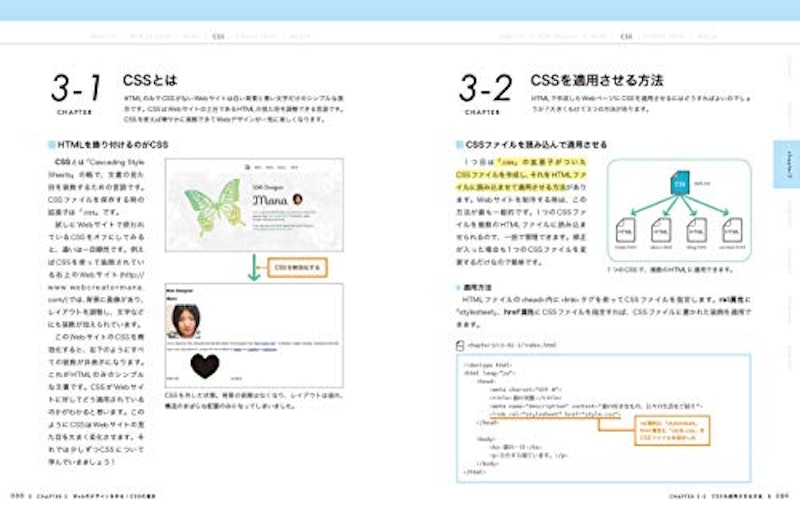Viewport: 800px width, 510px height.
Task: Click the orange "CSSを無効化する" callout box
Action: (297, 267)
